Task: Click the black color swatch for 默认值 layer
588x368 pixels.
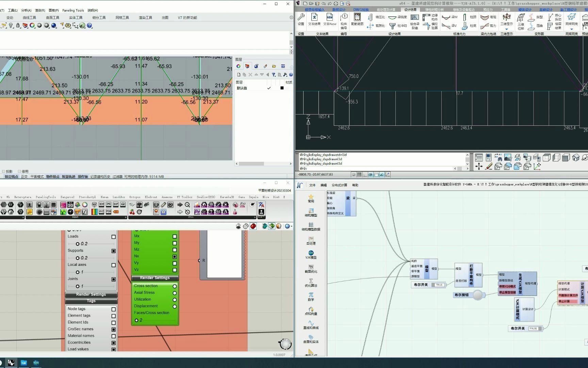Action: tap(282, 88)
